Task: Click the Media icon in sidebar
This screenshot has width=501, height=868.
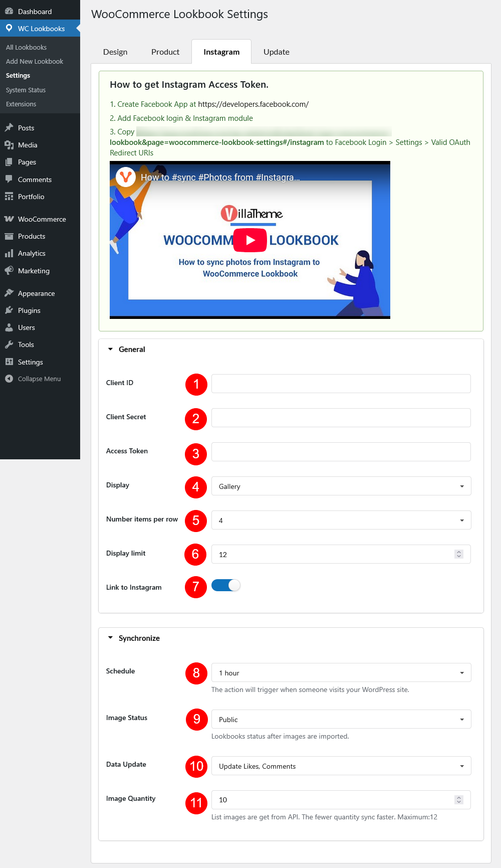Action: point(9,145)
